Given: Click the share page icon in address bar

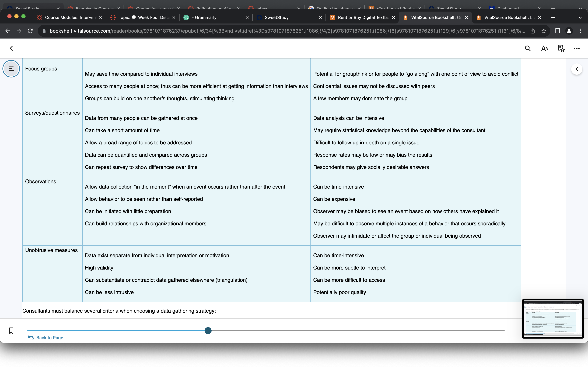Looking at the screenshot, I should coord(533,31).
